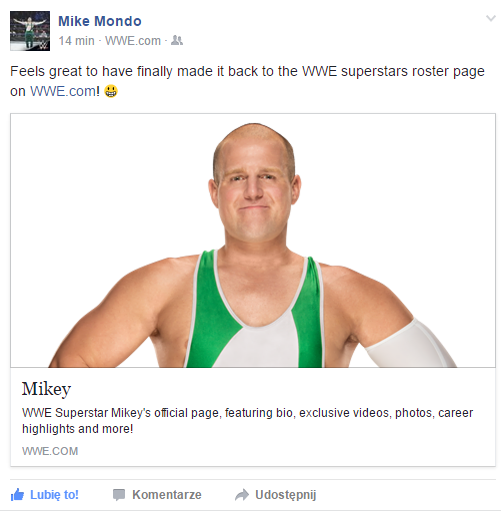This screenshot has width=501, height=511.
Task: Click the comment speech bubble icon
Action: [119, 495]
